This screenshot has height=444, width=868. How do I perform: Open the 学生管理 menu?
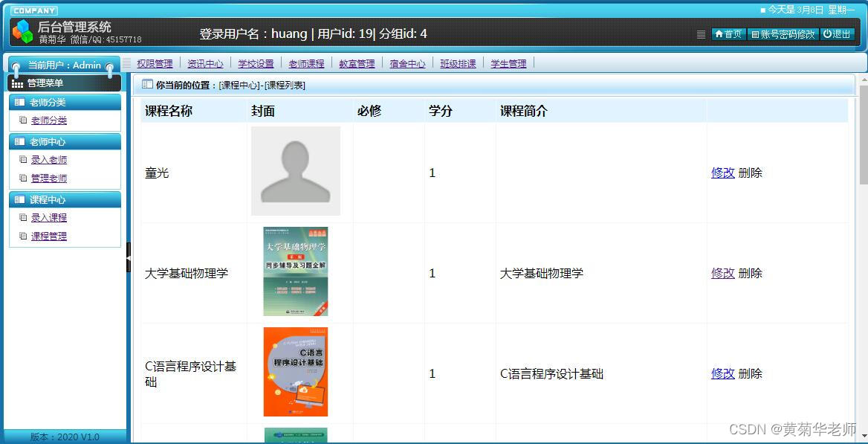[509, 64]
